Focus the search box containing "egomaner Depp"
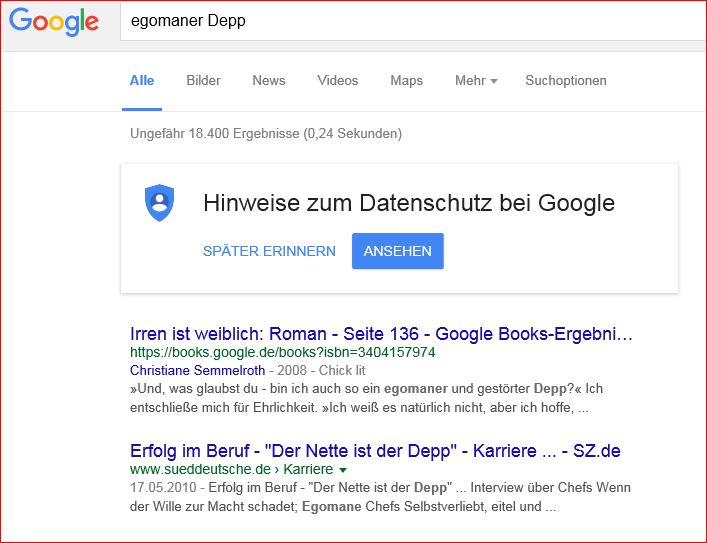The image size is (707, 543). pyautogui.click(x=400, y=21)
